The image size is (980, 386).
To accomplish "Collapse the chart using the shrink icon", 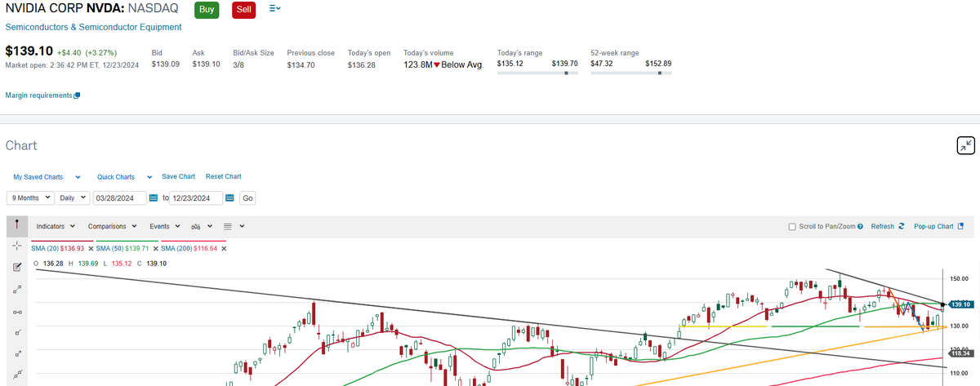I will [966, 146].
